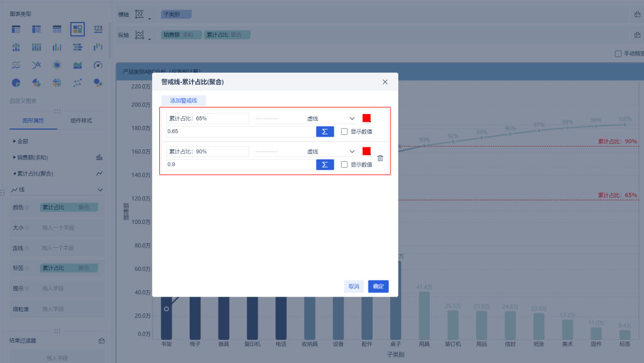Click the 横轴 axis settings icon
The height and width of the screenshot is (363, 644).
click(140, 14)
